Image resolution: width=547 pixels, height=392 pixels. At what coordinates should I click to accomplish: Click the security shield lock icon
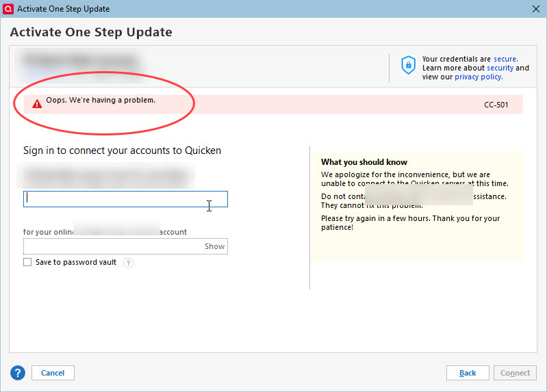[x=408, y=65]
